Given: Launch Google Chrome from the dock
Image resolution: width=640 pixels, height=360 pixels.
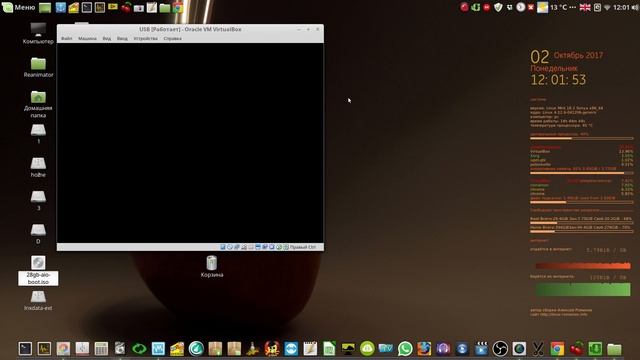Looking at the screenshot, I should (x=557, y=349).
